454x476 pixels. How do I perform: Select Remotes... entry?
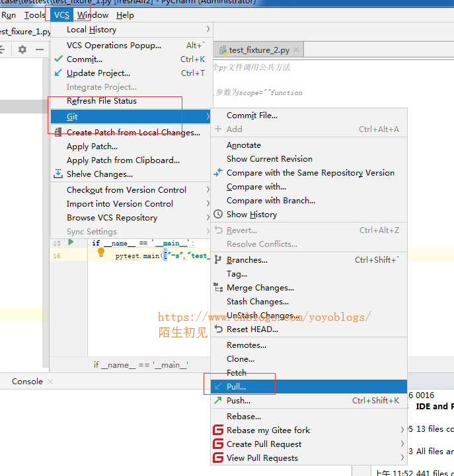pos(309,345)
